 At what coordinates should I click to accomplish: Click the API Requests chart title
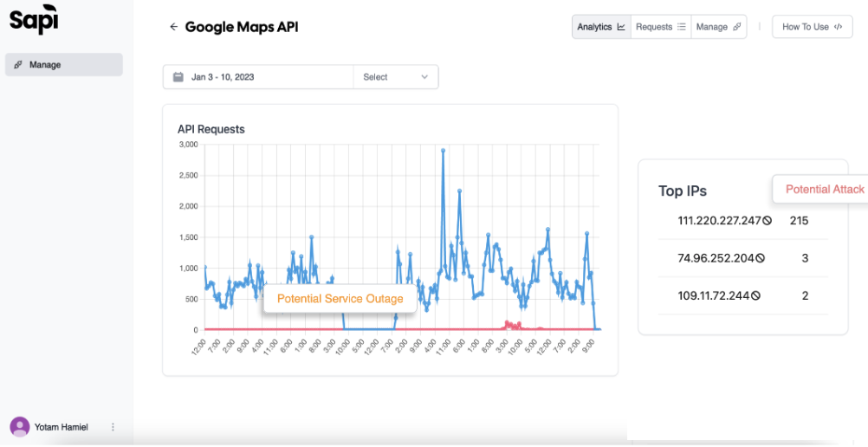pos(211,129)
